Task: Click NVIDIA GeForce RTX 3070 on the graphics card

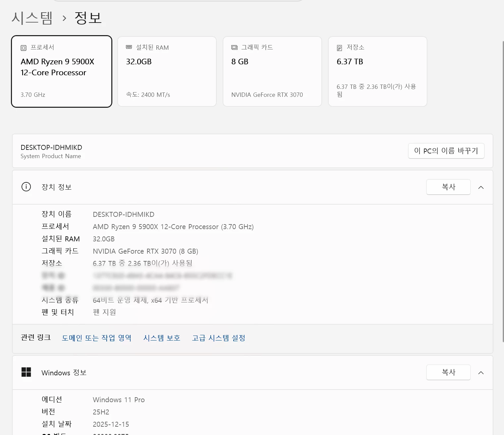Action: pyautogui.click(x=267, y=95)
